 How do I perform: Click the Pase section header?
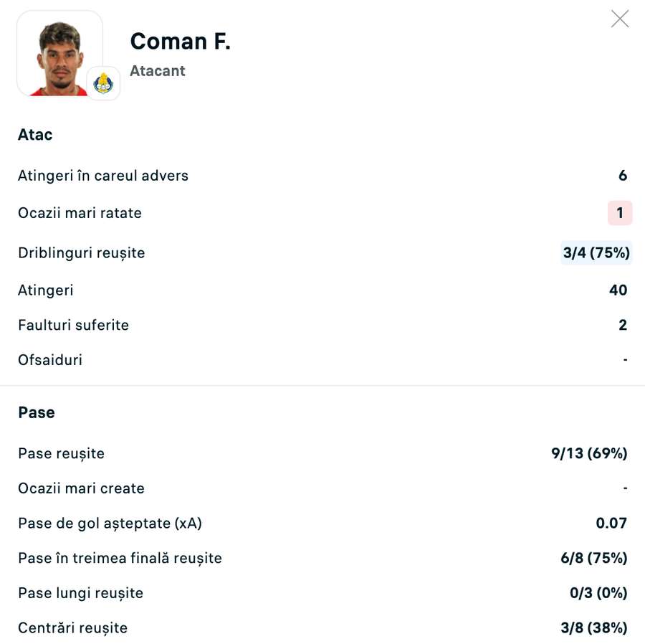[36, 412]
